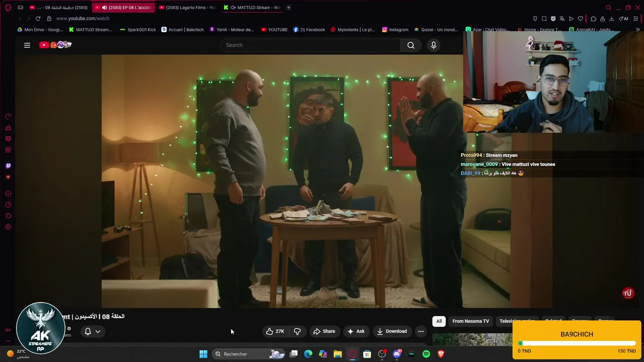Click the BA9CHICH donation progress bar
The image size is (644, 362).
pyautogui.click(x=577, y=344)
